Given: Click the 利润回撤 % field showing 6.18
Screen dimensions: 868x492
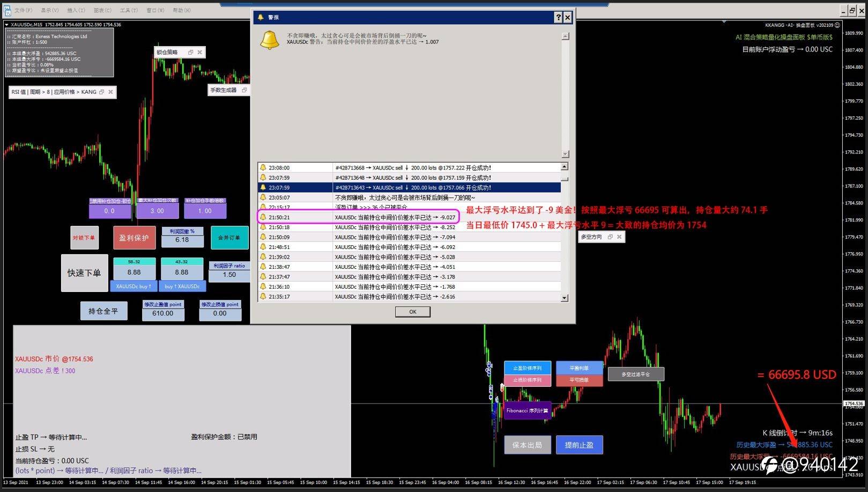Looking at the screenshot, I should (182, 240).
